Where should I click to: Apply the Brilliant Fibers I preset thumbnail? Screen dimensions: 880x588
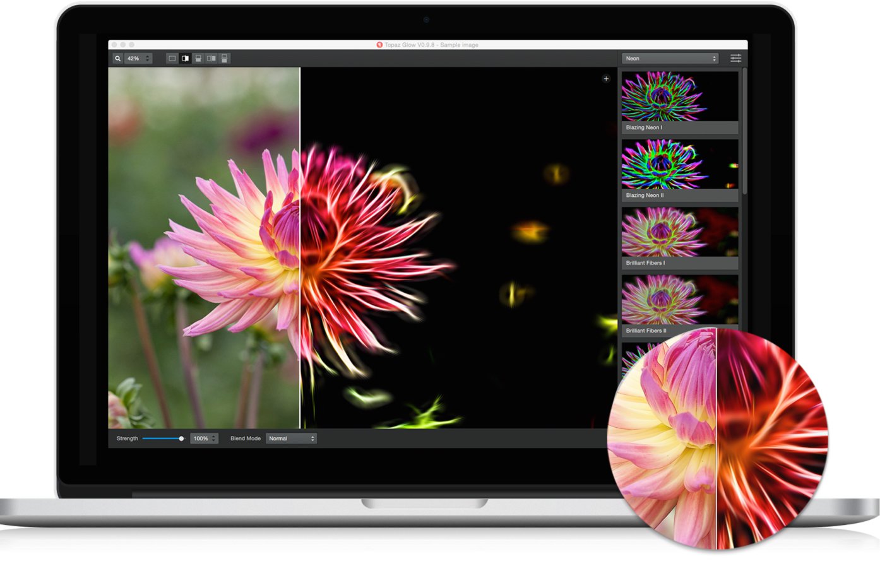click(x=680, y=232)
